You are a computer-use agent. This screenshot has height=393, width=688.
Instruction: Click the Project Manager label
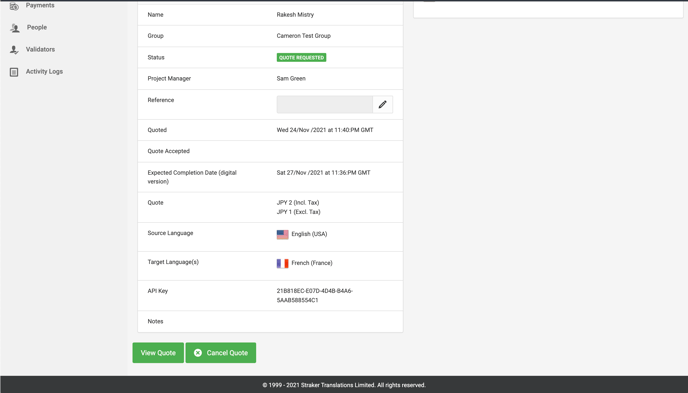pos(169,79)
